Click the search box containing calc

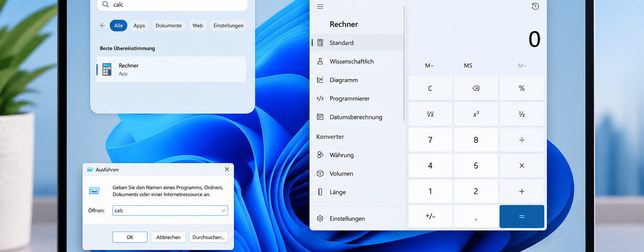pyautogui.click(x=172, y=5)
